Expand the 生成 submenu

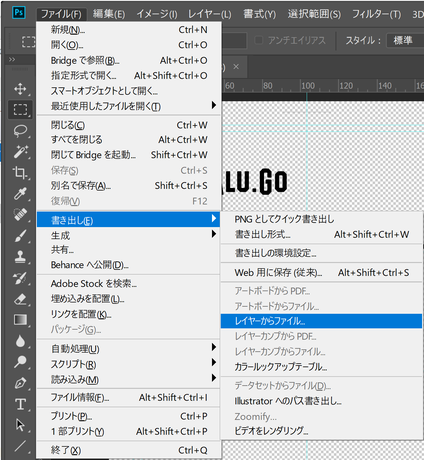click(x=128, y=235)
